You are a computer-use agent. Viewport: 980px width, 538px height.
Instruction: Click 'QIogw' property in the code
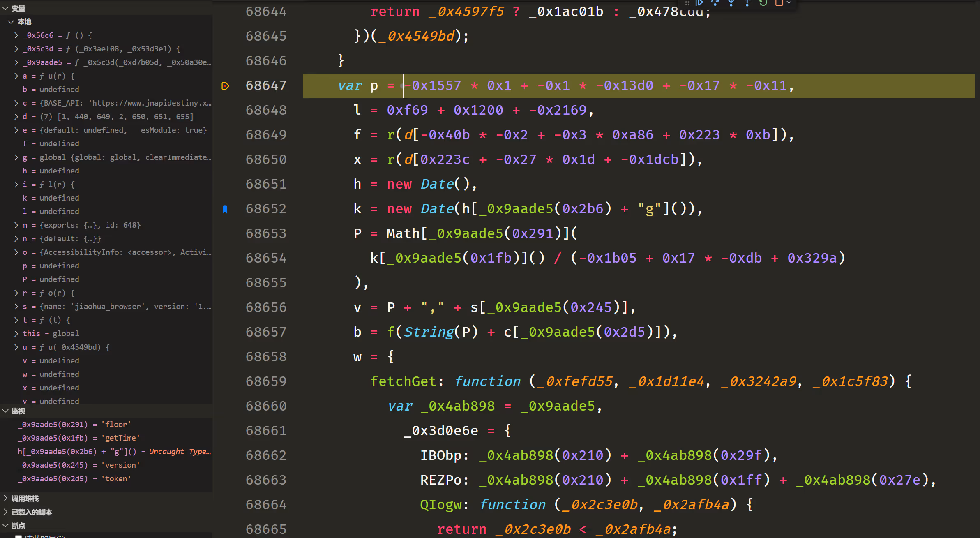click(441, 505)
